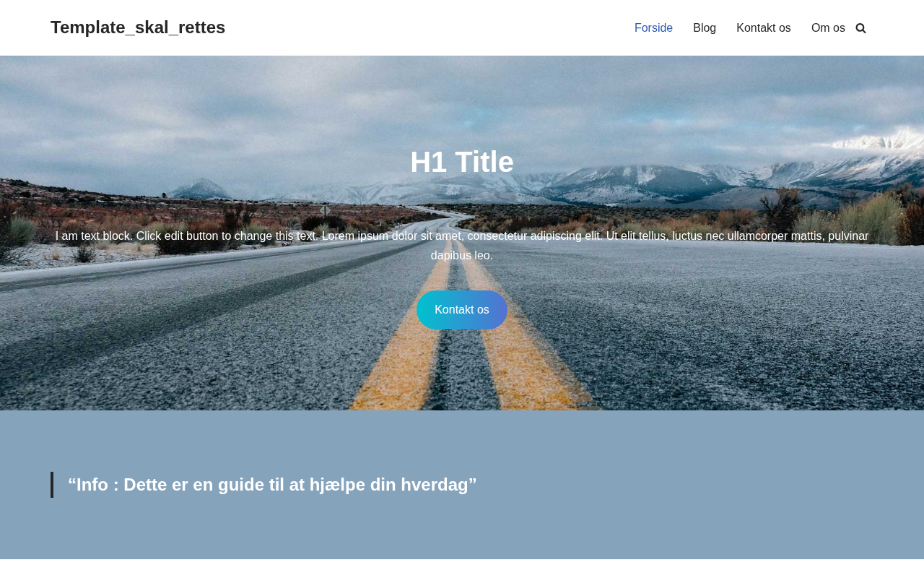Open the Om os navigation link
Screen dimensions: 924x578
point(828,28)
